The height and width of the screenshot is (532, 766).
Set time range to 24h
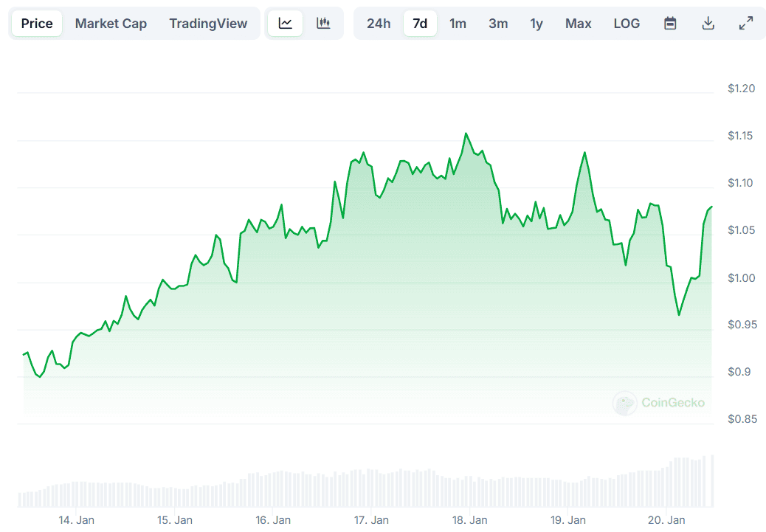379,24
